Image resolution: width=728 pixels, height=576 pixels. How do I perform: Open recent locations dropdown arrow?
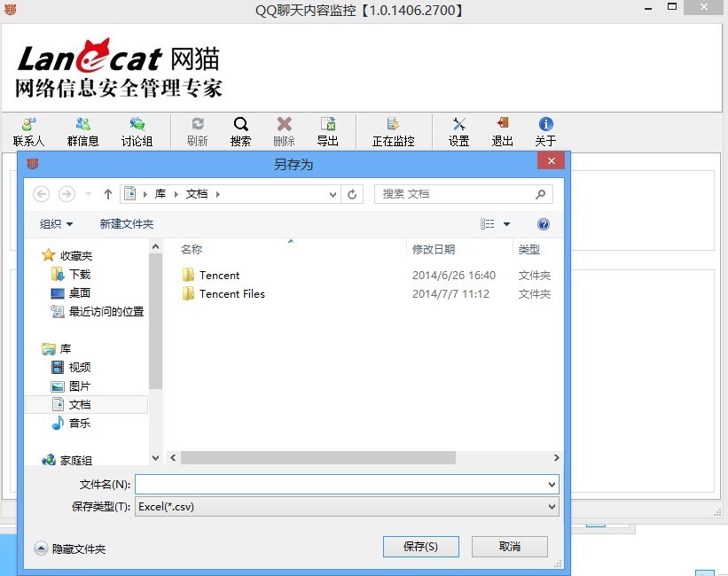(88, 194)
